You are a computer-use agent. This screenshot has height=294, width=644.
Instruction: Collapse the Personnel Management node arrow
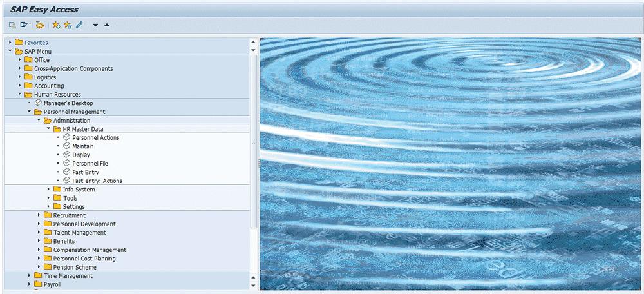pyautogui.click(x=29, y=112)
